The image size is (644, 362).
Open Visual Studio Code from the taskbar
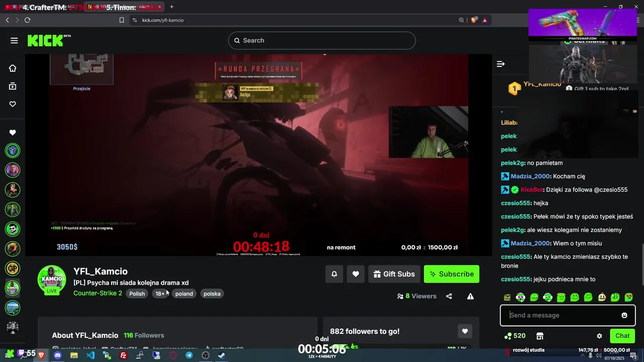pos(90,355)
